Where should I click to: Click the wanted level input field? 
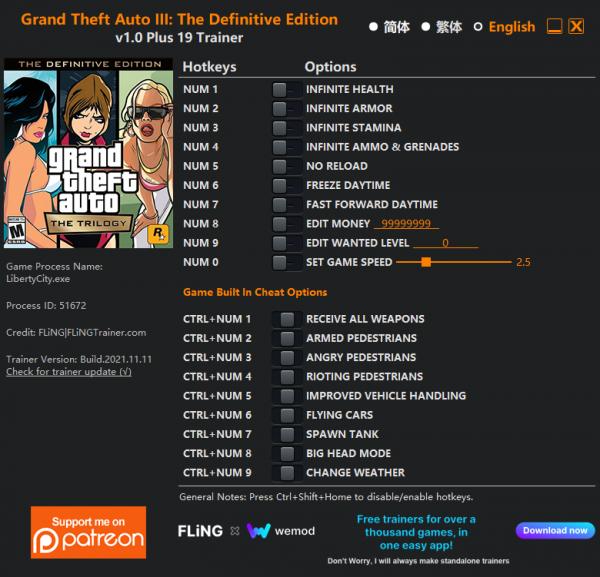(x=445, y=243)
